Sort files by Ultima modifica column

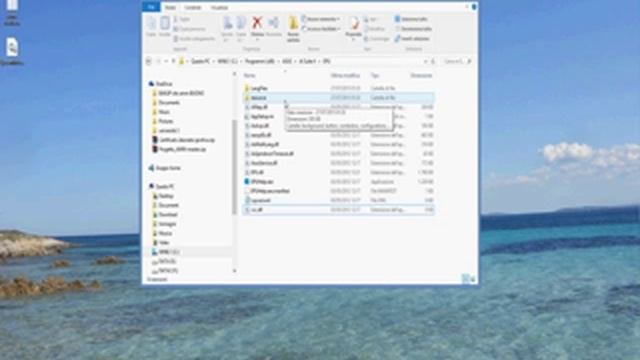point(345,76)
